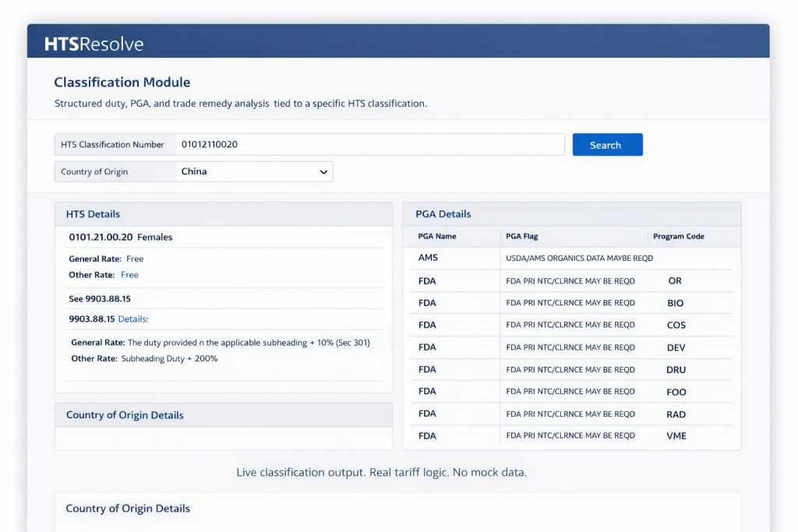Click the HTSResolve logo
Screen dimensions: 798x532
point(94,44)
